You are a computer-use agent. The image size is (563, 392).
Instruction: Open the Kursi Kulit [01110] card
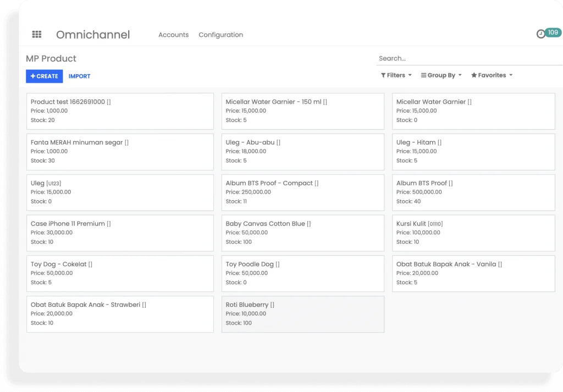point(473,233)
